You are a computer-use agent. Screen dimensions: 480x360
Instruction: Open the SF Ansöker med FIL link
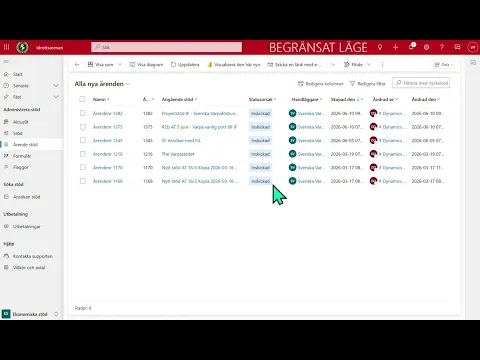point(181,140)
